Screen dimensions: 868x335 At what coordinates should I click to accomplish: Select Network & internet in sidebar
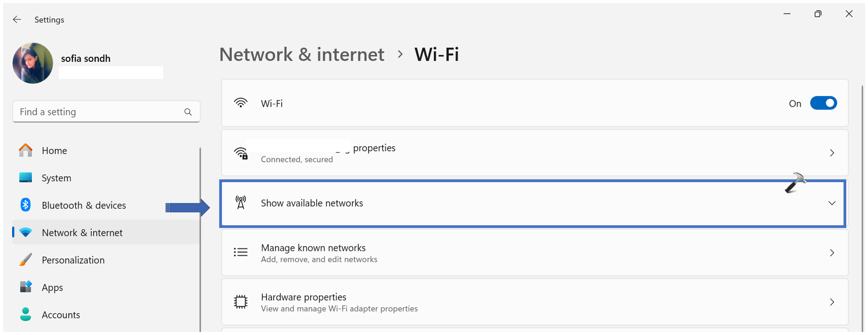[82, 232]
